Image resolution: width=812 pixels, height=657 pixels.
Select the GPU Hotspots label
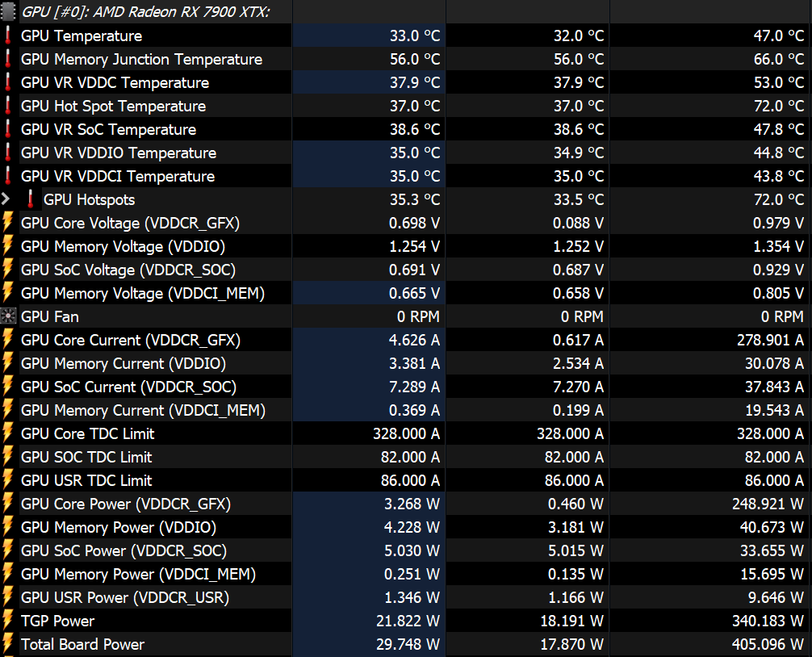tap(89, 199)
